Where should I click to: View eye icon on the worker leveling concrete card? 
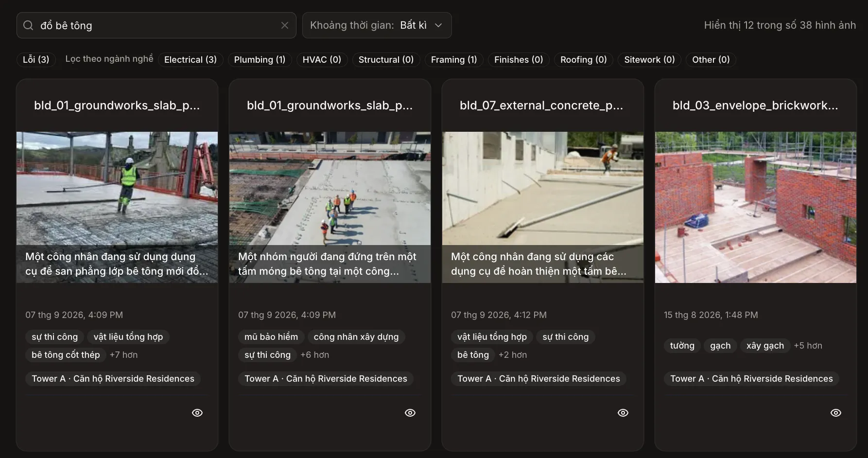click(197, 413)
